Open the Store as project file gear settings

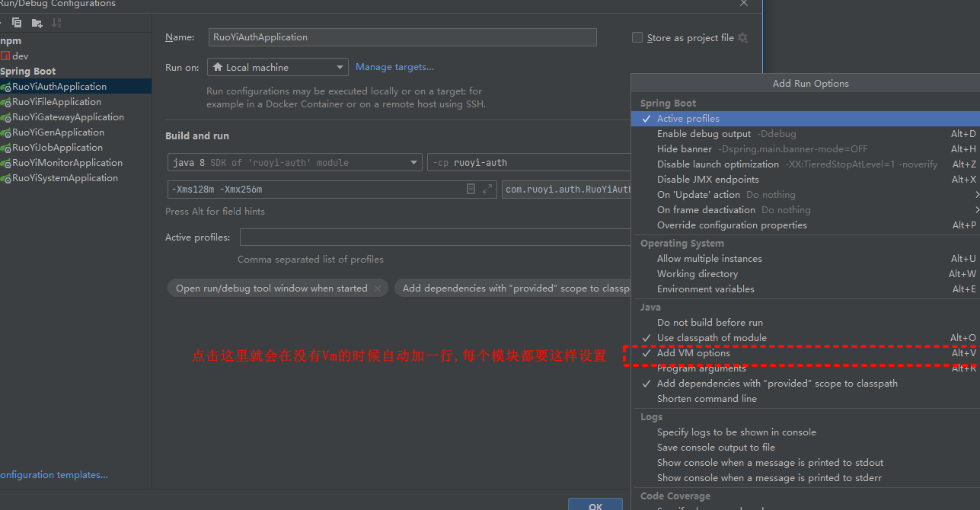743,38
